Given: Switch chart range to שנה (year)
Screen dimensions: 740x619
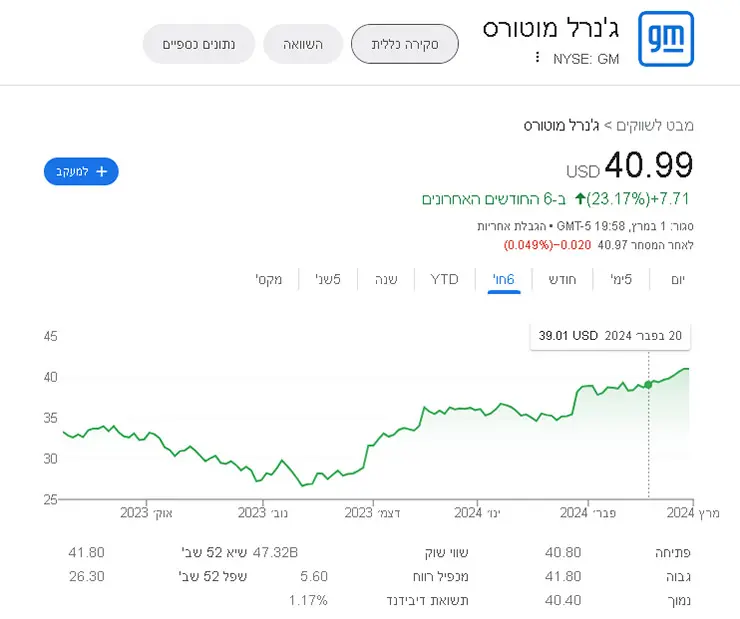Looking at the screenshot, I should point(386,279).
